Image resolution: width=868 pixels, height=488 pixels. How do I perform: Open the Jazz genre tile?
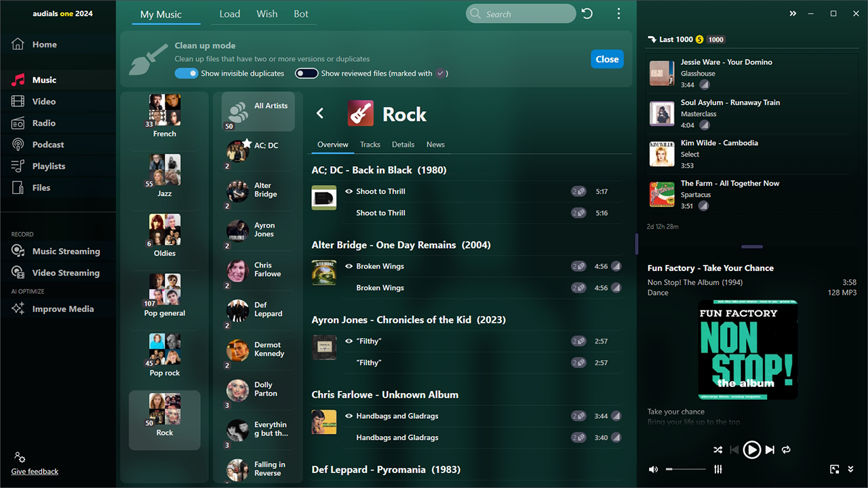click(x=165, y=176)
